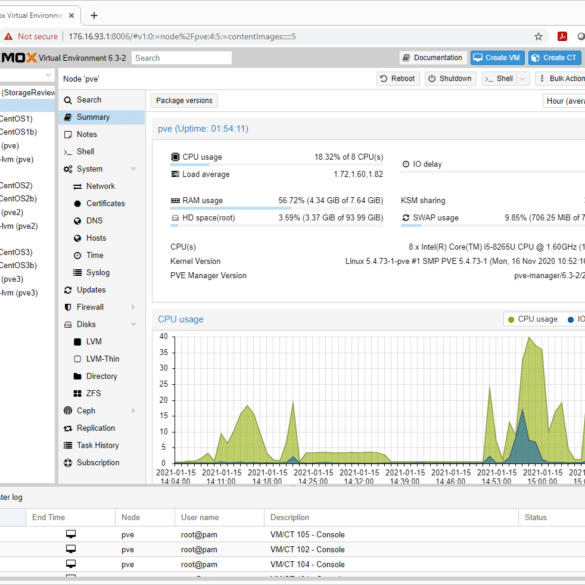Select the CentOS3b tree entry

coord(18,265)
